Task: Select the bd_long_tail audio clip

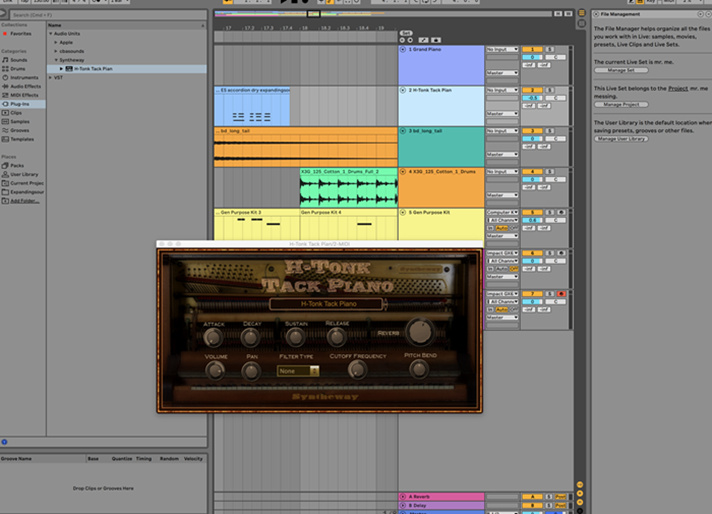Action: click(x=306, y=147)
